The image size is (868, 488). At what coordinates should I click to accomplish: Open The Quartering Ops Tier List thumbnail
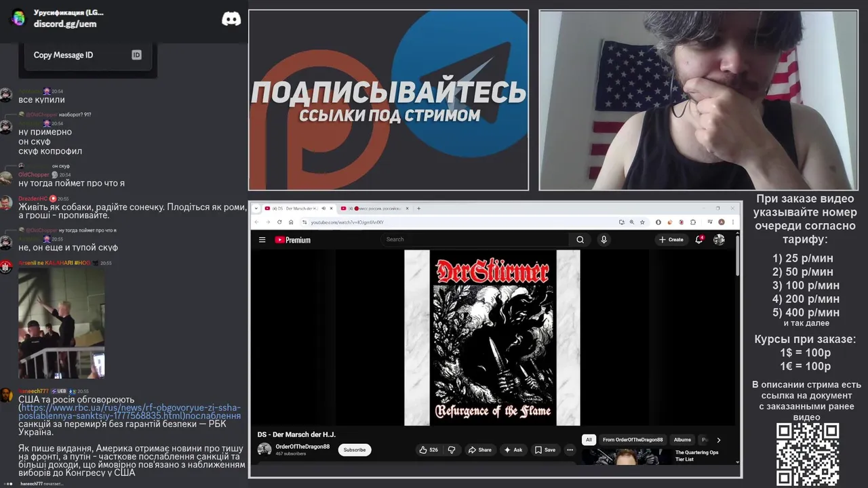click(x=626, y=457)
